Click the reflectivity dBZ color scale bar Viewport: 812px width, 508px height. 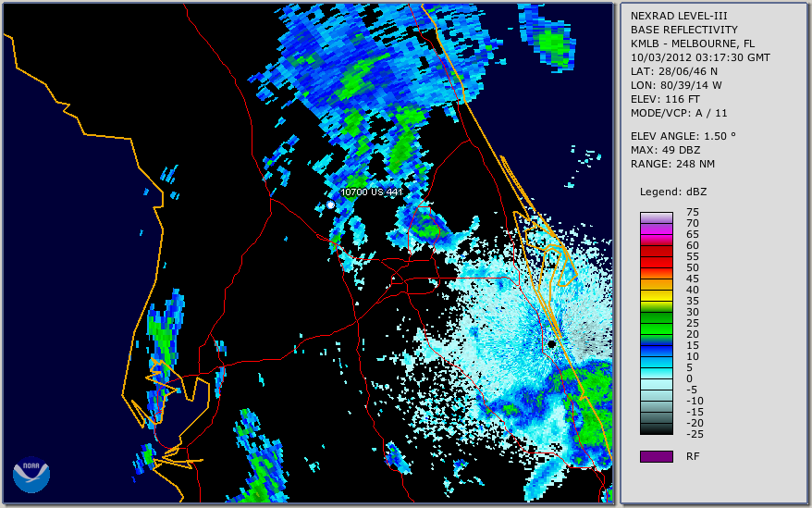[656, 324]
